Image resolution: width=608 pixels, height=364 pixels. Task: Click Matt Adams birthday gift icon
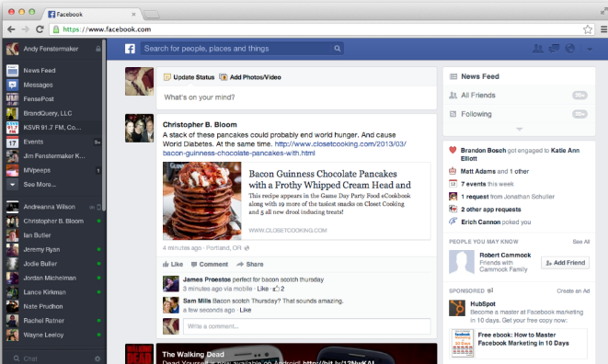click(x=453, y=171)
